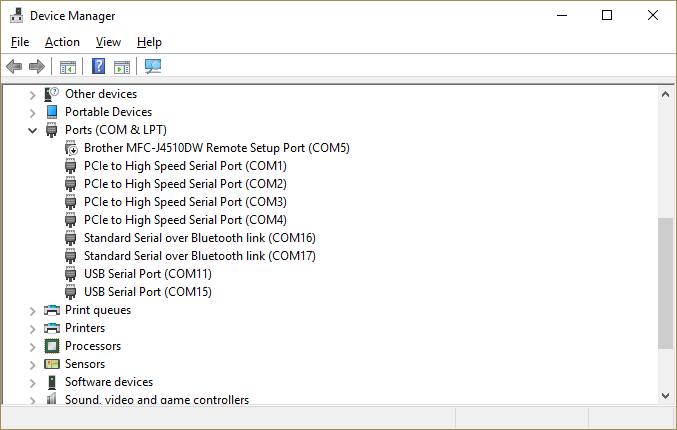Click the Forward arrow toolbar icon

pos(37,66)
